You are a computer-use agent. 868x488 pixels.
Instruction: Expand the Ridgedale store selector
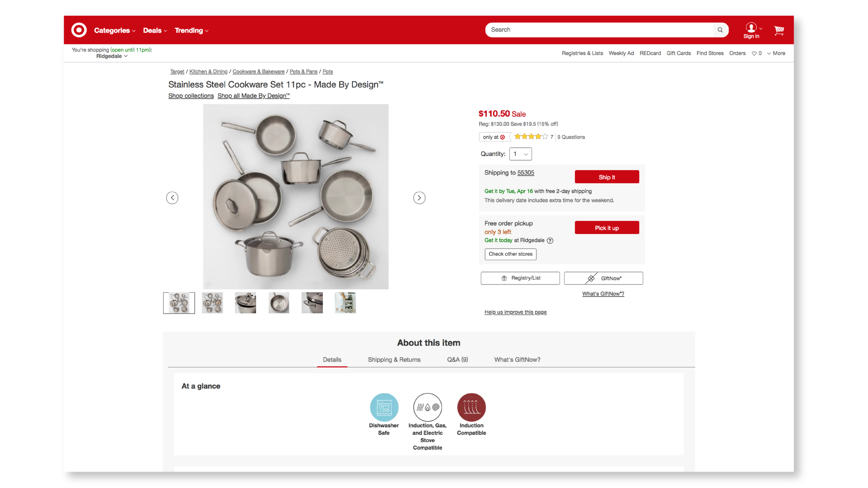point(112,56)
